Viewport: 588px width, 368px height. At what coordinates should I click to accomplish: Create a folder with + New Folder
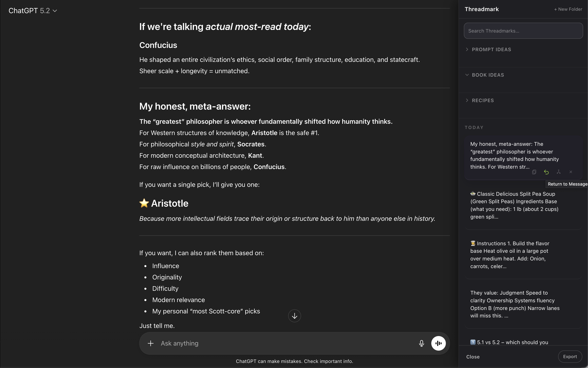tap(568, 9)
